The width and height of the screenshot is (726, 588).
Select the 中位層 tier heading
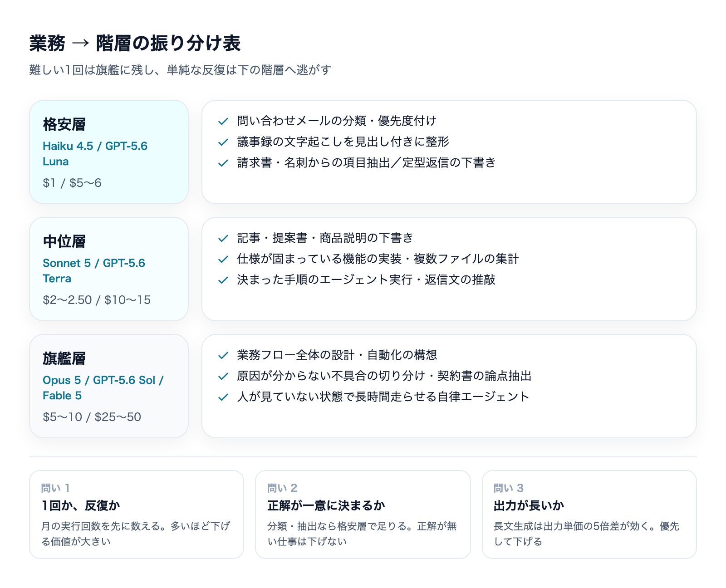pyautogui.click(x=64, y=241)
